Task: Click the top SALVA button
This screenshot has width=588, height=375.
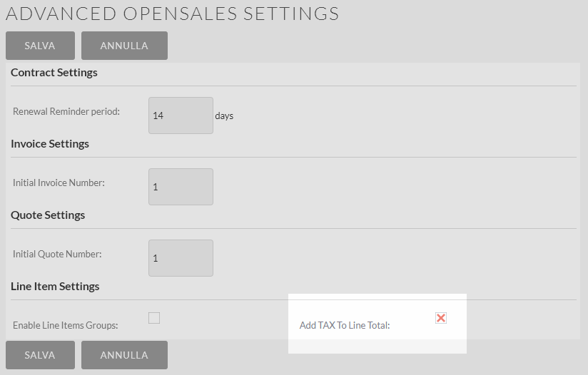Action: coord(40,46)
